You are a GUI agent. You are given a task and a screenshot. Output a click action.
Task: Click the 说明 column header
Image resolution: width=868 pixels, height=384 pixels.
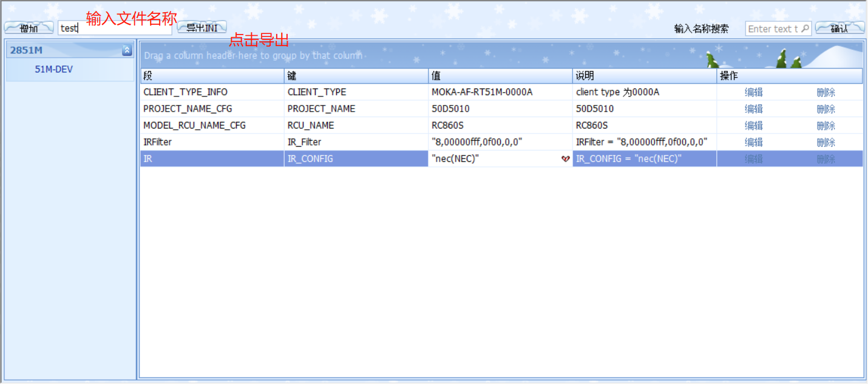tap(644, 76)
